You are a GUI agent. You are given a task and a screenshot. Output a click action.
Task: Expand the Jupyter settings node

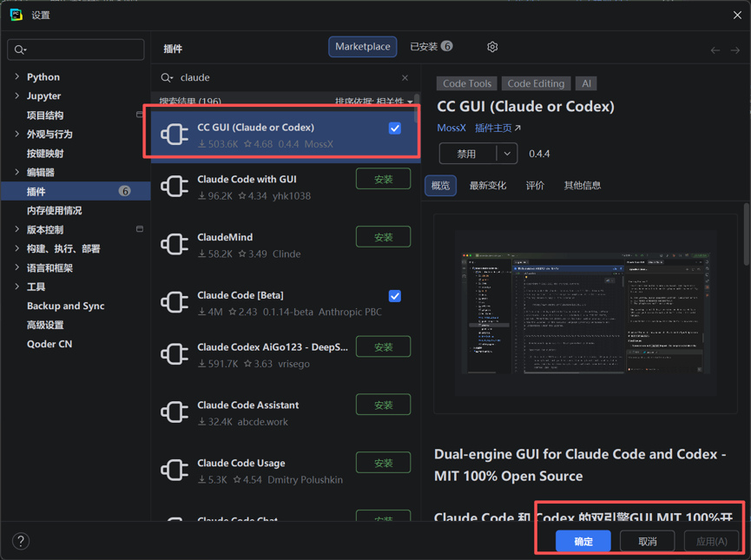(x=17, y=96)
